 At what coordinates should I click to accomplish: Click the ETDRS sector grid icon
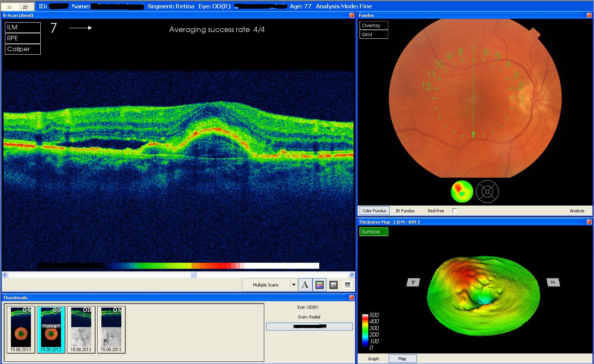point(487,192)
